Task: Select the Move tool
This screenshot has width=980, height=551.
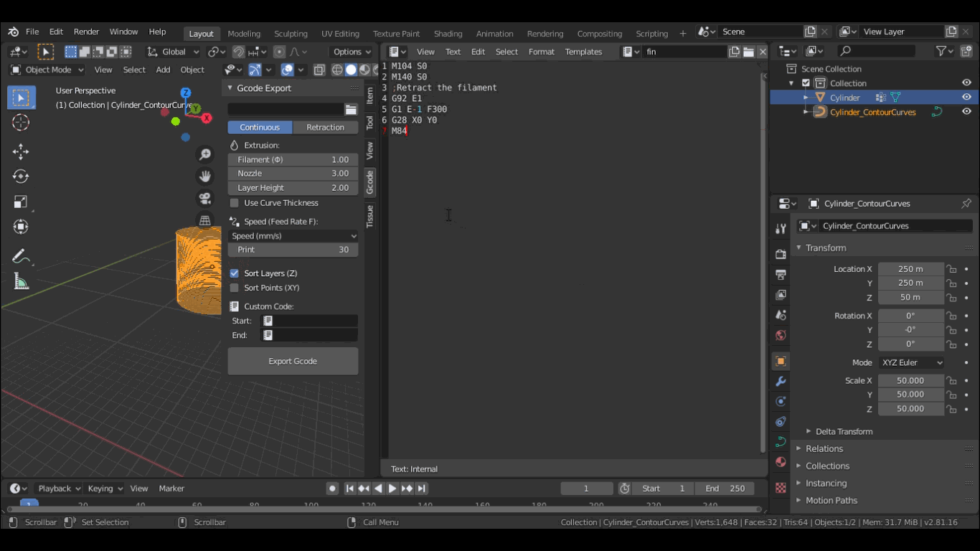Action: tap(21, 151)
